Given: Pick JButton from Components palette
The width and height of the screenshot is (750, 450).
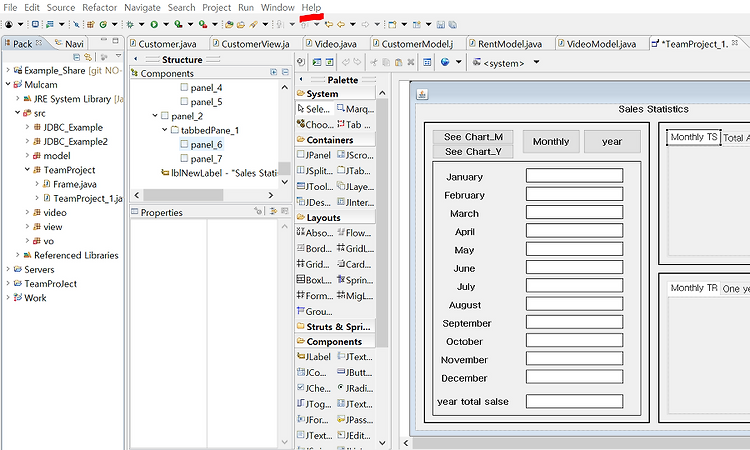Looking at the screenshot, I should click(355, 373).
